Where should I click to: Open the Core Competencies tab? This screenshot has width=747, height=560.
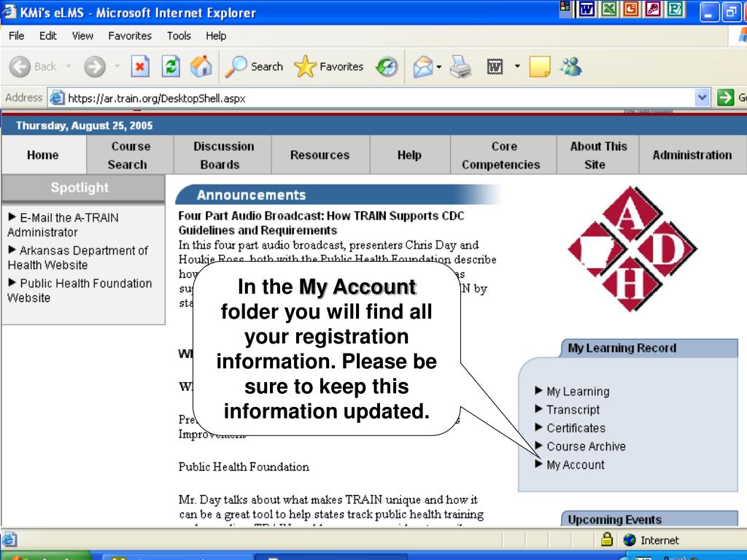pyautogui.click(x=503, y=155)
